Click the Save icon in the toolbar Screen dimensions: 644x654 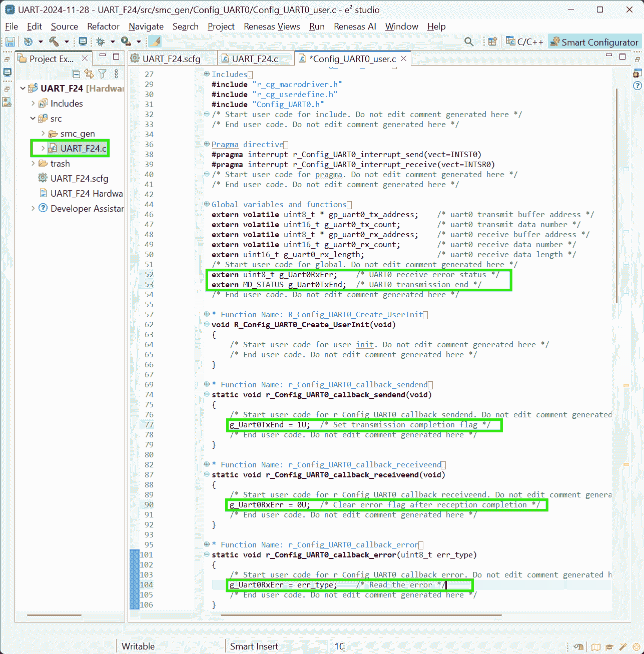coord(10,42)
